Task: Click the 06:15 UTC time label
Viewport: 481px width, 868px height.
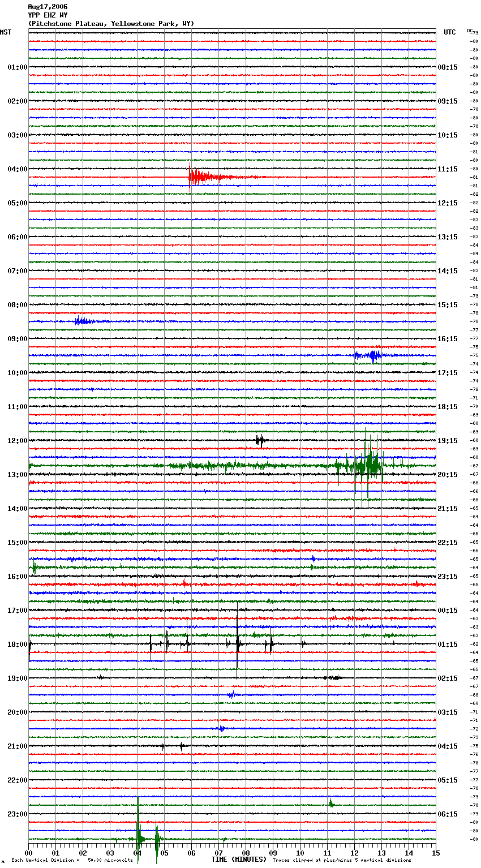Action: coord(448,814)
